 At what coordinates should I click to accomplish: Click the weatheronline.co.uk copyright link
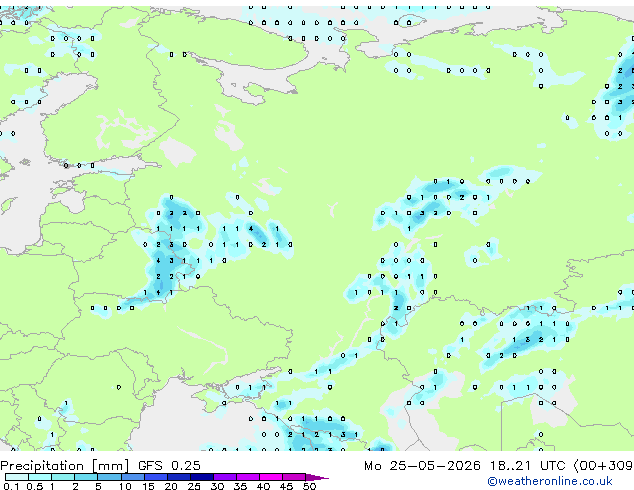(x=550, y=481)
